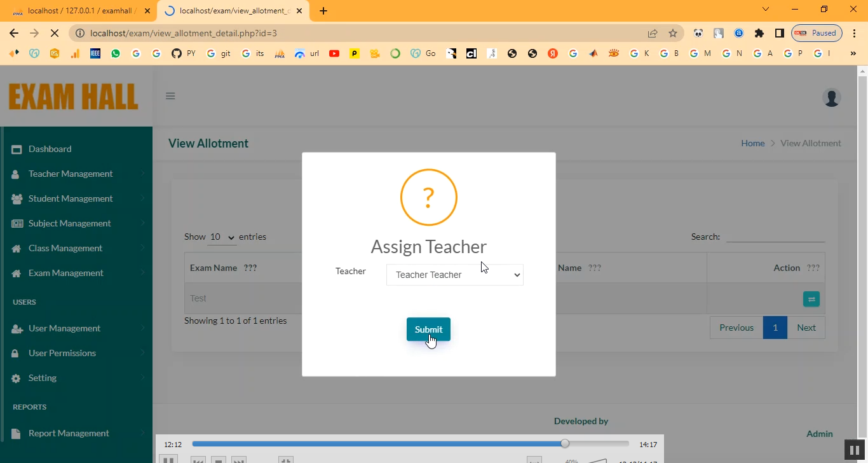
Task: Open Dashboard from the sidebar
Action: [x=50, y=149]
